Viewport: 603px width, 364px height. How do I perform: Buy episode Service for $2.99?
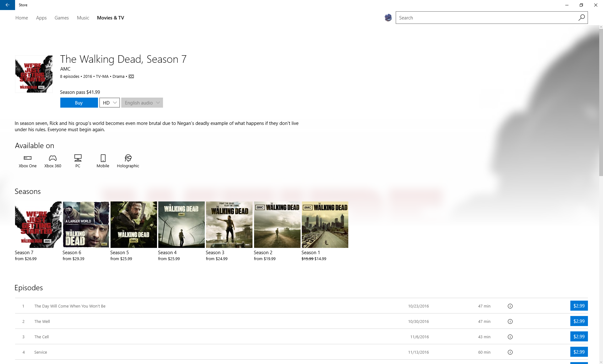click(x=579, y=352)
